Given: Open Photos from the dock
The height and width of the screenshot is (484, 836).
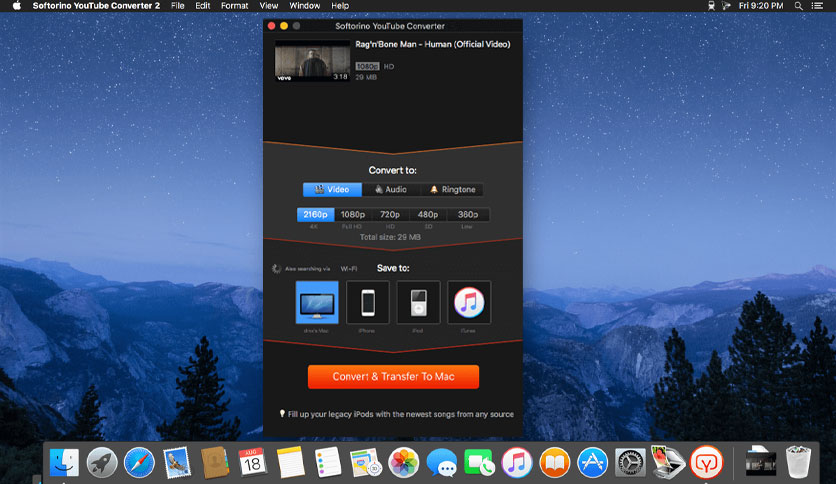Looking at the screenshot, I should [x=404, y=462].
